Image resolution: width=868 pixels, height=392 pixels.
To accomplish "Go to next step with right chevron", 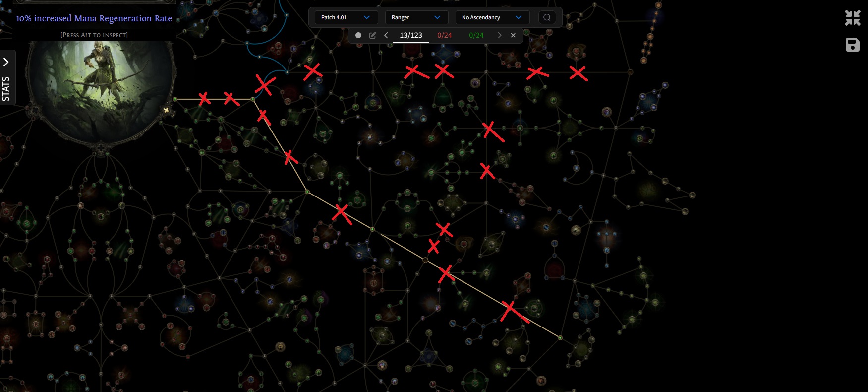I will (x=499, y=35).
